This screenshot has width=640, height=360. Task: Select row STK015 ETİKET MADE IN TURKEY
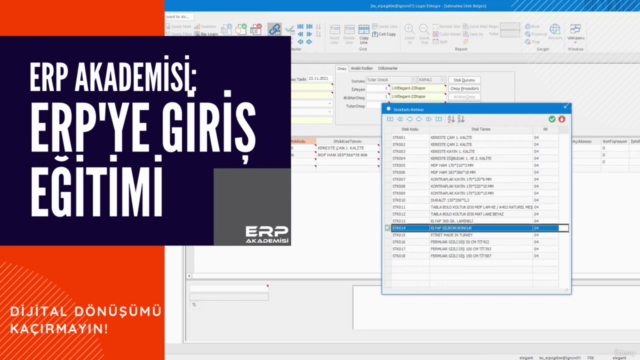(x=475, y=235)
